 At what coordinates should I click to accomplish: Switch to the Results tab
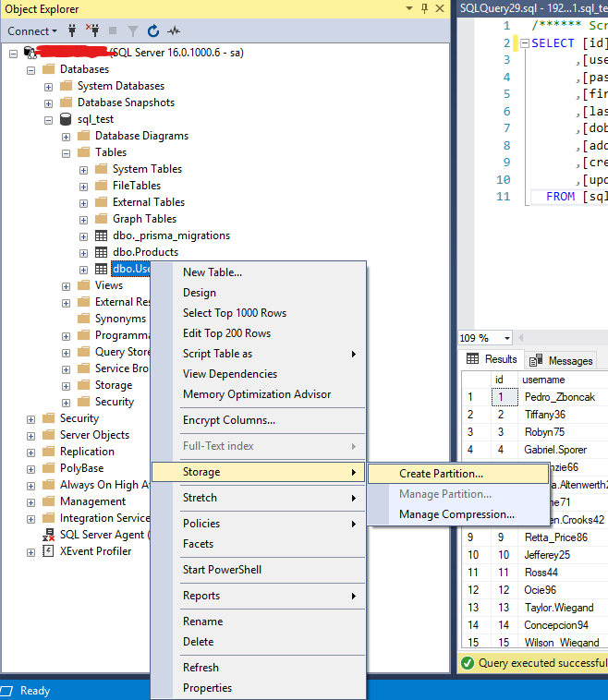pyautogui.click(x=492, y=359)
